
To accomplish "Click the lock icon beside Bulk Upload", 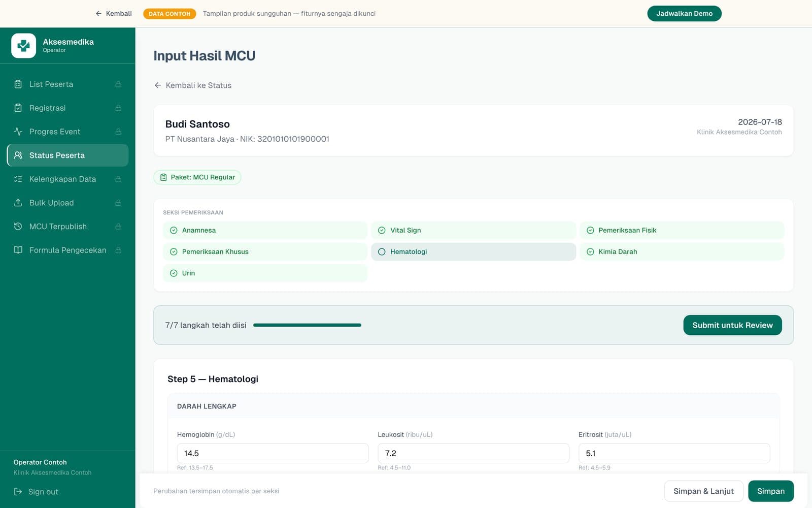I will [118, 203].
